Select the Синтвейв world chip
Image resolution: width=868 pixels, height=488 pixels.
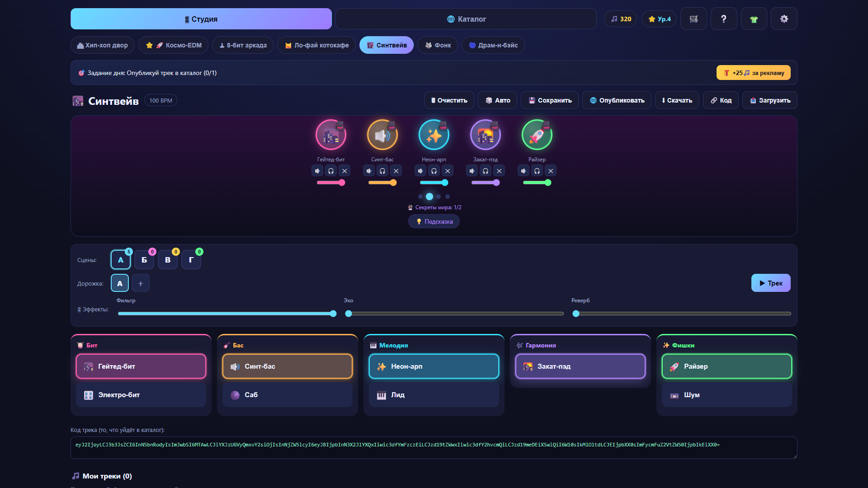(x=387, y=45)
